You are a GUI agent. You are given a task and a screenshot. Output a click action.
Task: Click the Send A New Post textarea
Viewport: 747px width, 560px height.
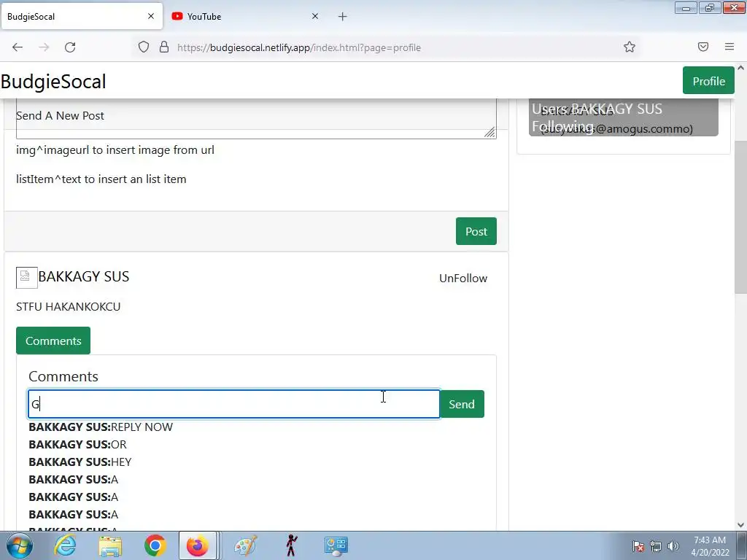tap(256, 119)
